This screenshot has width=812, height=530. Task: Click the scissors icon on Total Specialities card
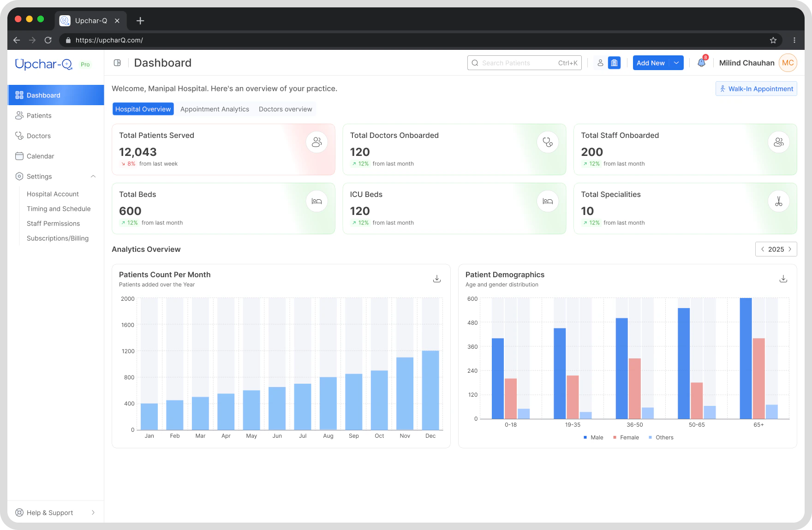pyautogui.click(x=779, y=201)
